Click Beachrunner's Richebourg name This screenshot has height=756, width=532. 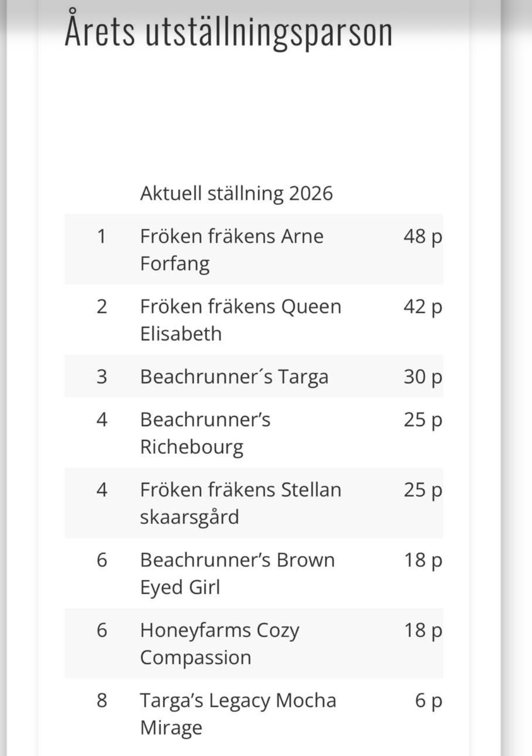click(205, 433)
